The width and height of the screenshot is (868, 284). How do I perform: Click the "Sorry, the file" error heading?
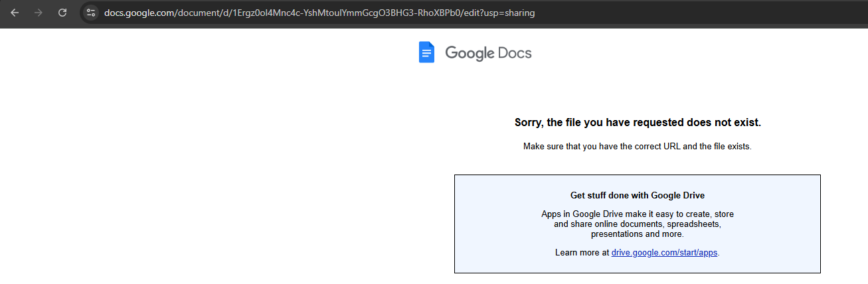637,123
